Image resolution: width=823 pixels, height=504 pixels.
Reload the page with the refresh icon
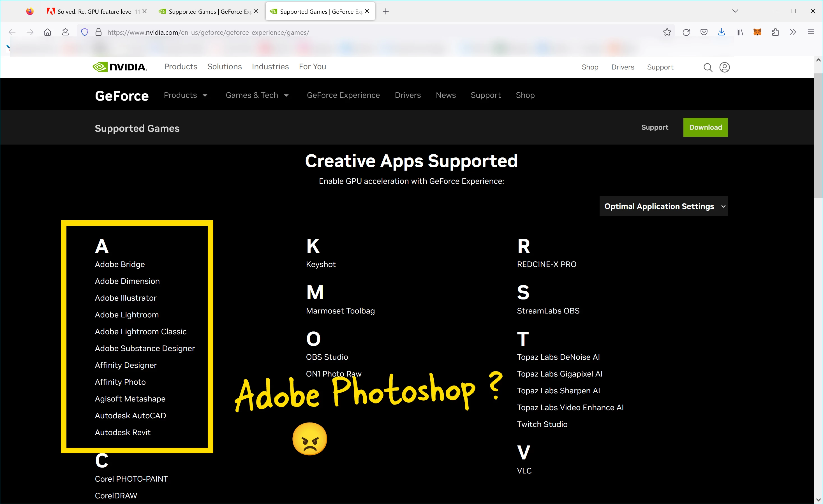click(686, 32)
